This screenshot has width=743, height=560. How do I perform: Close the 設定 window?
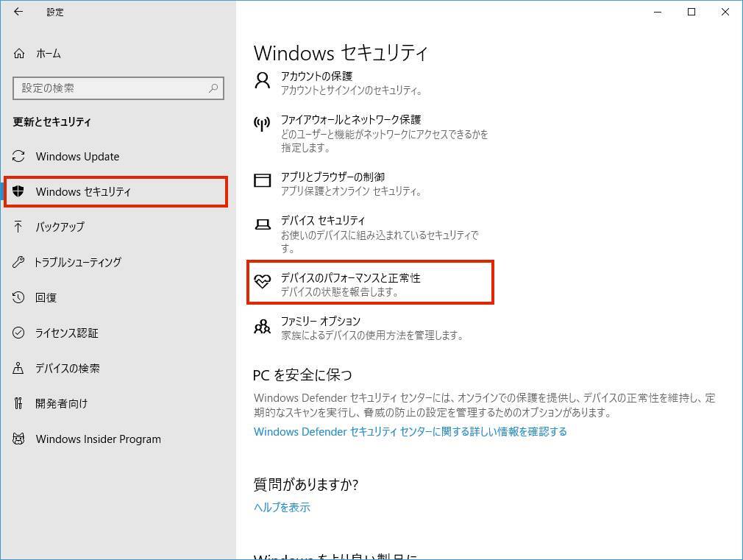725,12
